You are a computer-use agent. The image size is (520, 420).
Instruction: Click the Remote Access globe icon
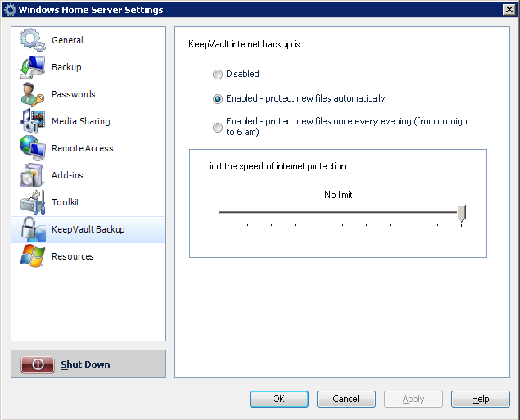pyautogui.click(x=32, y=148)
